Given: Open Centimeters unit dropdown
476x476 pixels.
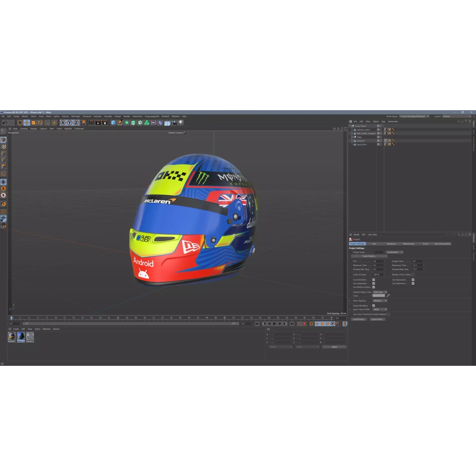Looking at the screenshot, I should point(394,252).
